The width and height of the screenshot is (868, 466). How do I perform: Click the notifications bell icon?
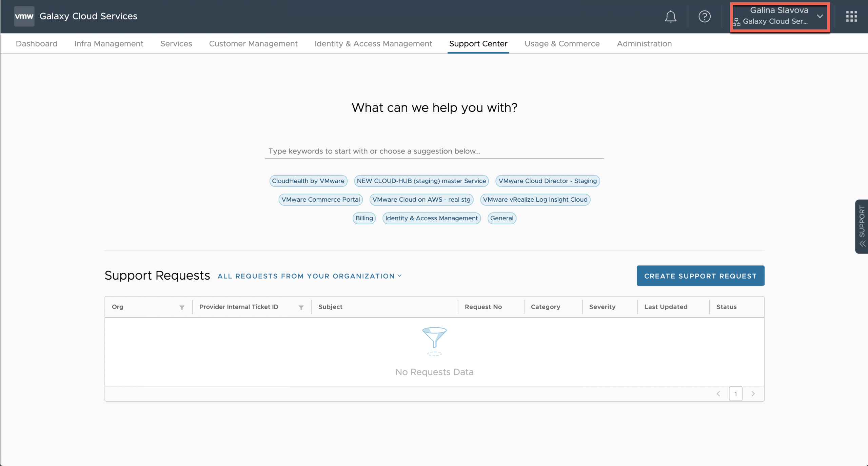(x=670, y=16)
